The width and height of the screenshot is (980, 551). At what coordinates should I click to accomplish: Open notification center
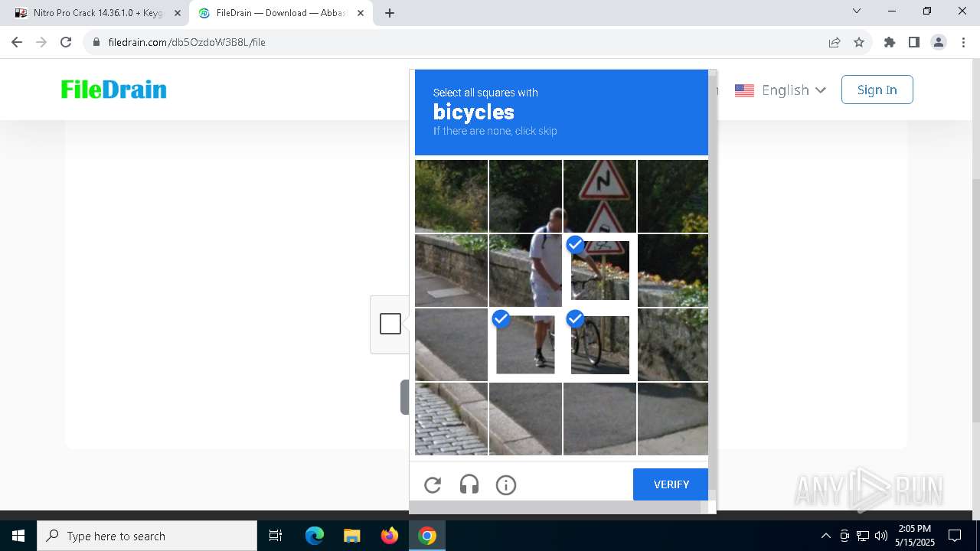955,536
